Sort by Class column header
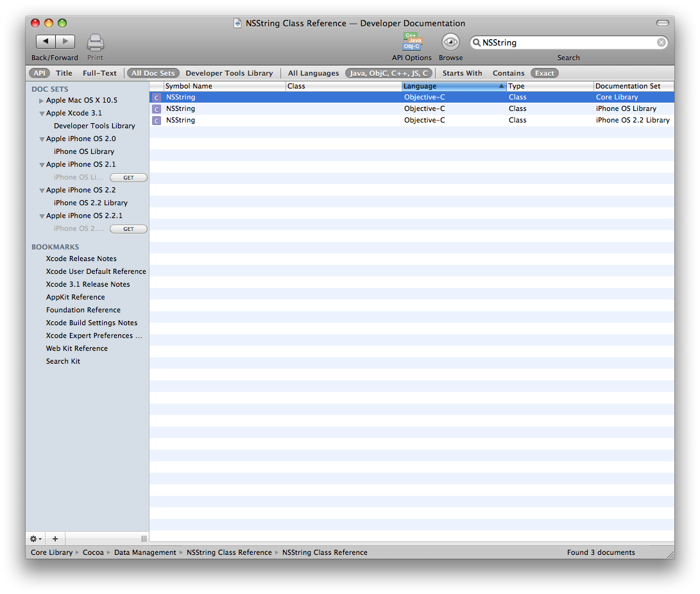The height and width of the screenshot is (594, 700). (343, 86)
